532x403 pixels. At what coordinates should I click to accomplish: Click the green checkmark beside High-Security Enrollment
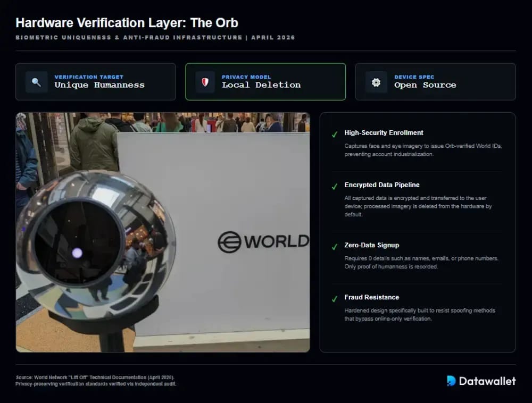[335, 134]
